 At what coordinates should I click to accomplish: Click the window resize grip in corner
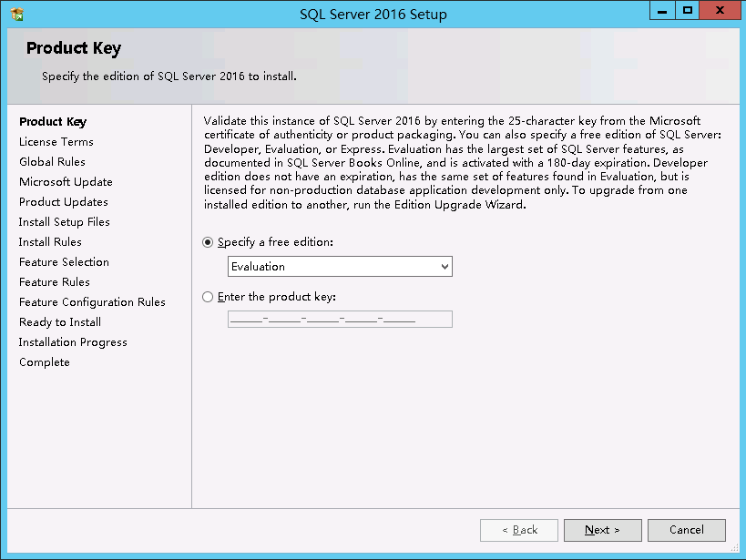click(x=734, y=548)
